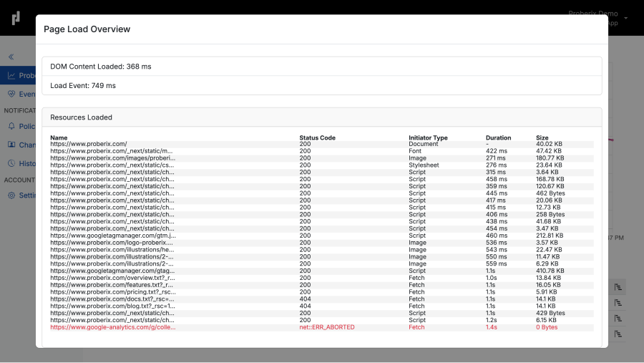Screen dimensions: 644x363
Task: Click the 422 ms duration value
Action: coord(497,151)
